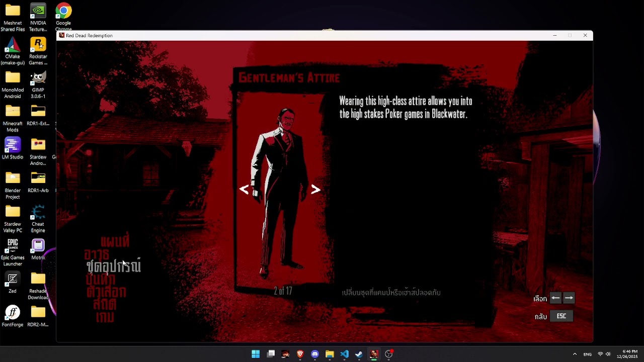Open Blender Project desktop folder

click(13, 185)
